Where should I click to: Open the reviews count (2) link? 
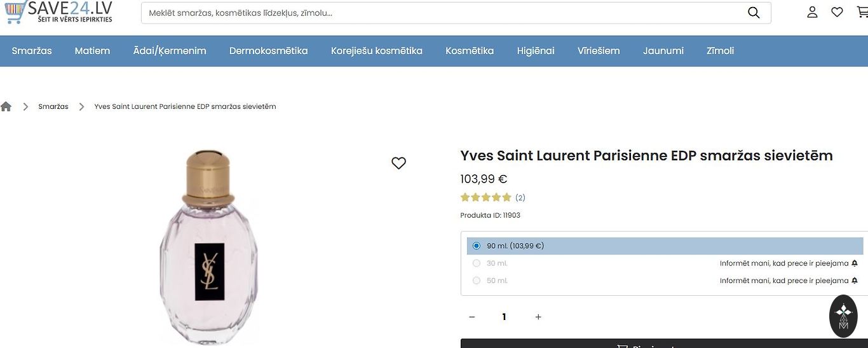coord(520,198)
